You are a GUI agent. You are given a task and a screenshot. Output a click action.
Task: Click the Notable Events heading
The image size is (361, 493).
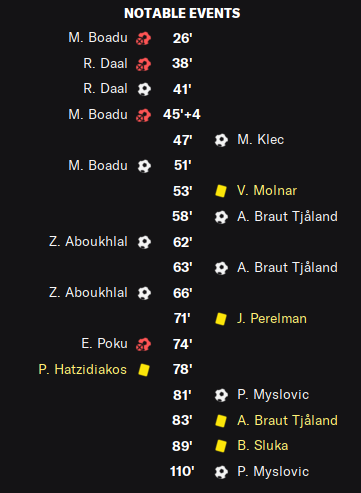(182, 13)
